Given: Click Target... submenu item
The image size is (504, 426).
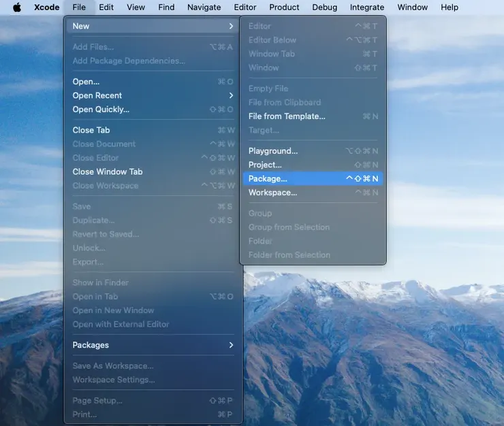Looking at the screenshot, I should click(313, 130).
